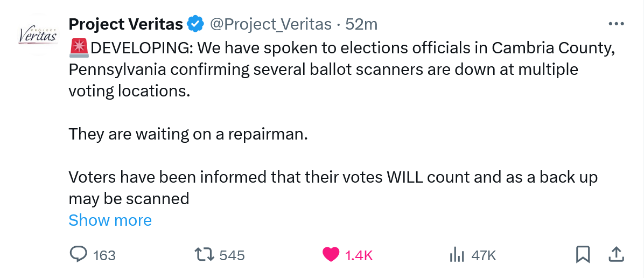
Task: Toggle the bookmark icon on this post
Action: (583, 254)
